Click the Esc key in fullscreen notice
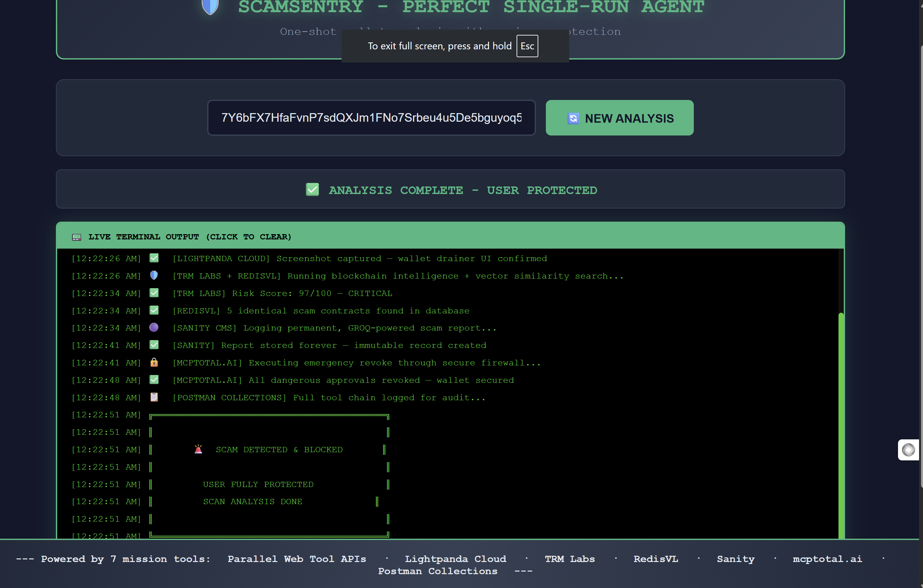Viewport: 923px width, 588px height. pyautogui.click(x=527, y=46)
